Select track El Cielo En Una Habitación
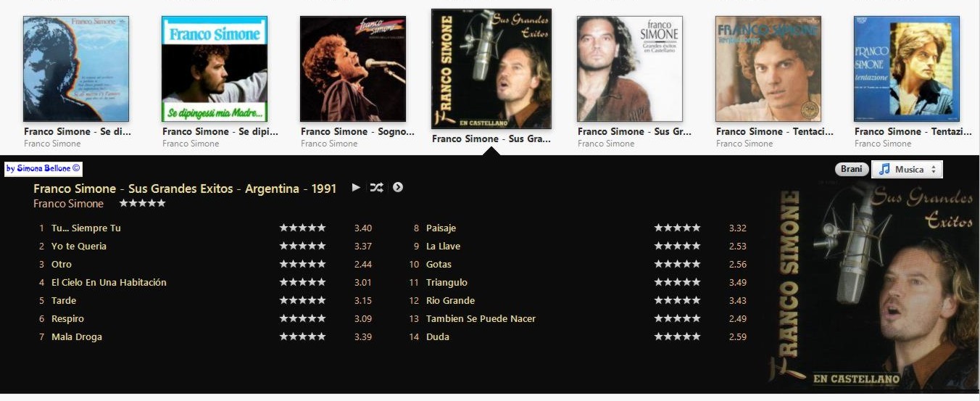The image size is (980, 401). (109, 282)
